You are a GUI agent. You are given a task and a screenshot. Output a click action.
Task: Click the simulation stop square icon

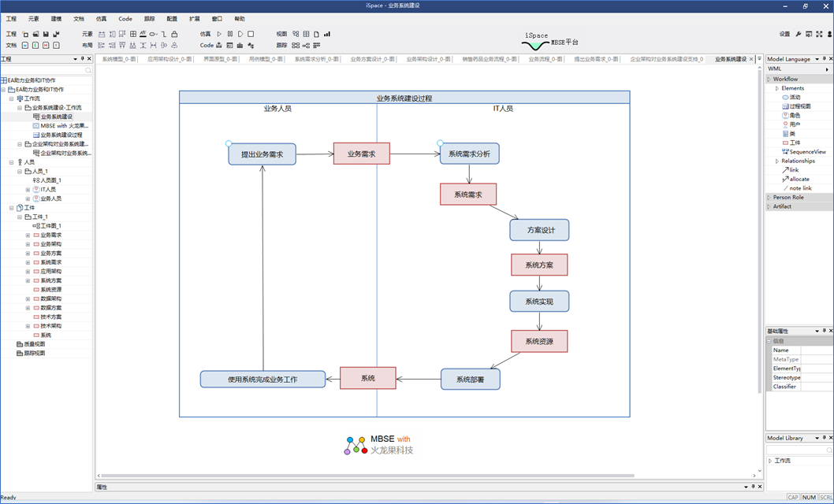251,35
